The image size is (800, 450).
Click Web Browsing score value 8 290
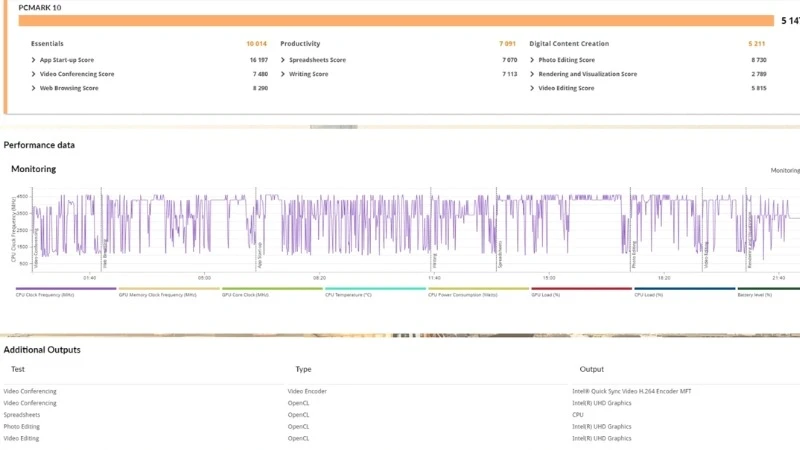click(x=260, y=88)
